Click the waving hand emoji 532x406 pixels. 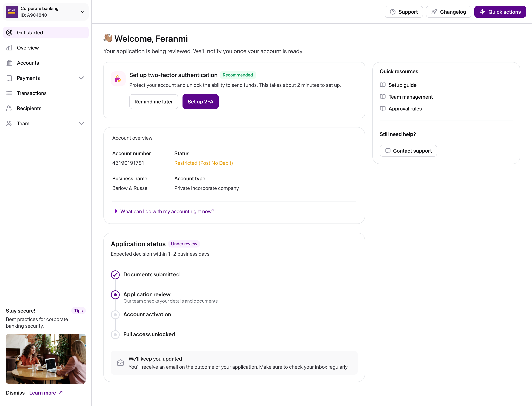click(x=108, y=38)
